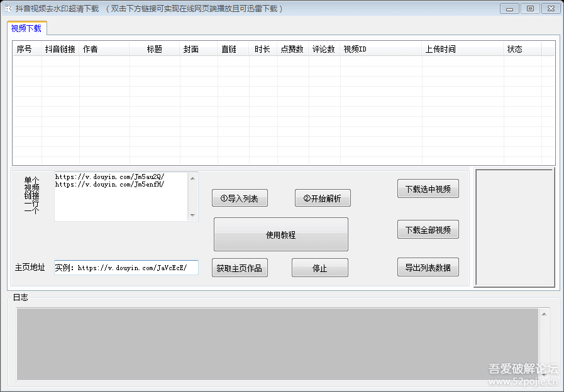Click the 评论数 column header
This screenshot has width=564, height=392.
[x=324, y=49]
